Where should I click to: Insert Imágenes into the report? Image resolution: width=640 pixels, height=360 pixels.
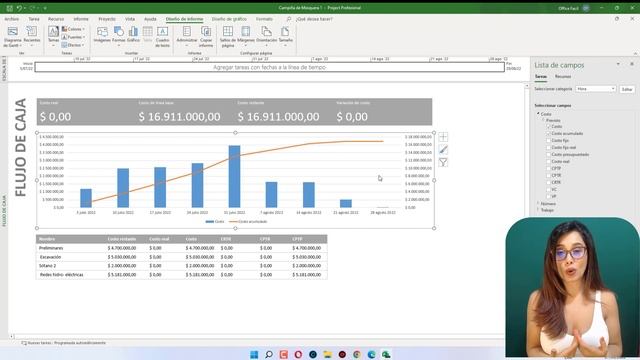tap(102, 35)
